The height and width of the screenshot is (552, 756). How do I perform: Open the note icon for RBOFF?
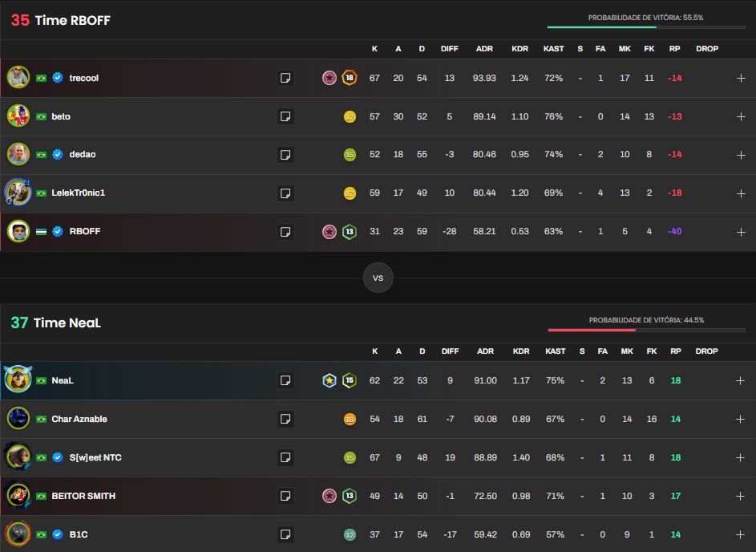[x=285, y=232]
